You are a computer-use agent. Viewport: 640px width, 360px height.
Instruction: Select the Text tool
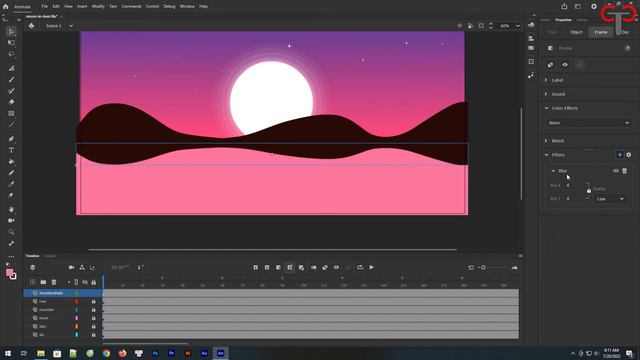(11, 150)
